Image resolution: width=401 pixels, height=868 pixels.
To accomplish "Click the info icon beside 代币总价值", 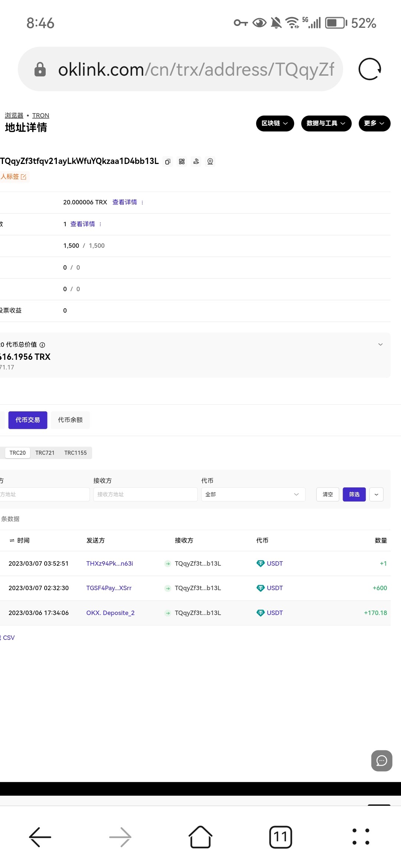I will pyautogui.click(x=42, y=345).
